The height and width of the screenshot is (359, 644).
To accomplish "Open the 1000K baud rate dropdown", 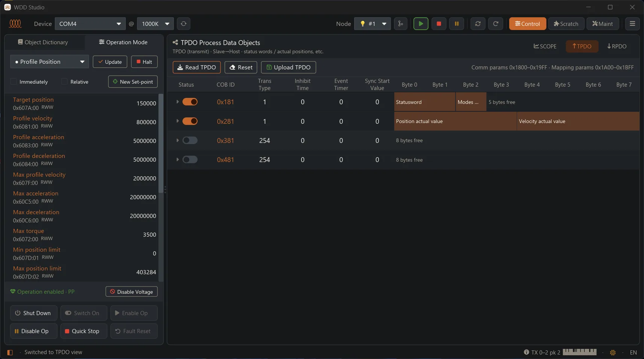I will click(x=155, y=24).
